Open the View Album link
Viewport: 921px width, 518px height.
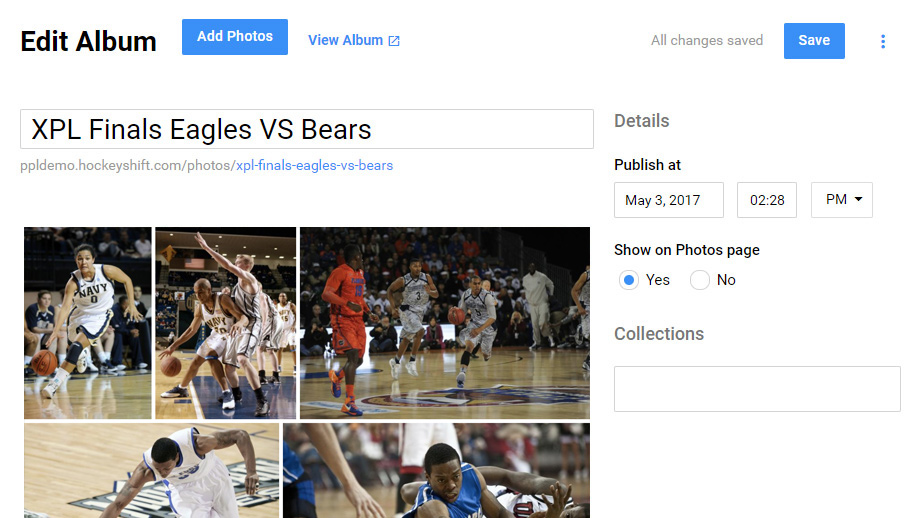(x=345, y=41)
